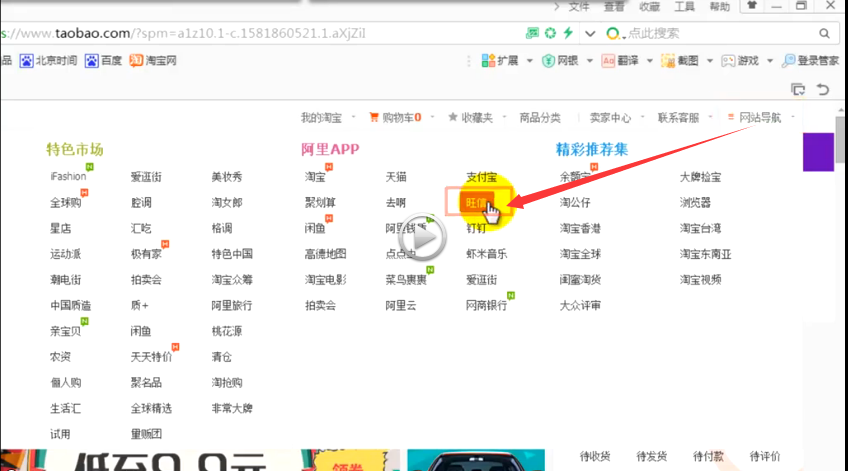Screen dimensions: 848x471
Task: Click 待收货 order status
Action: [595, 457]
